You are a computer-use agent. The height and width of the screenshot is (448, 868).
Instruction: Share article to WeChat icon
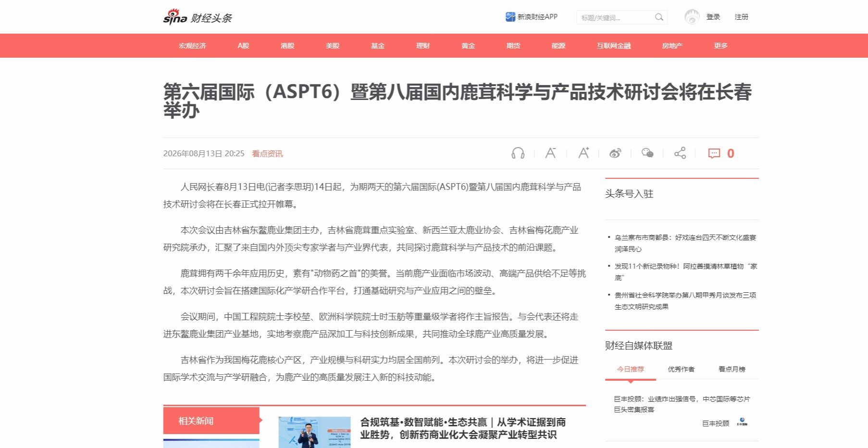[x=647, y=153]
